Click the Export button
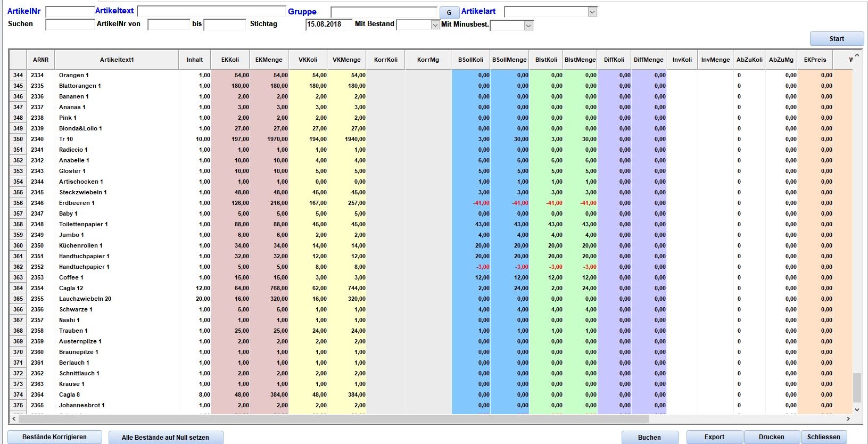This screenshot has width=868, height=444. pos(714,437)
